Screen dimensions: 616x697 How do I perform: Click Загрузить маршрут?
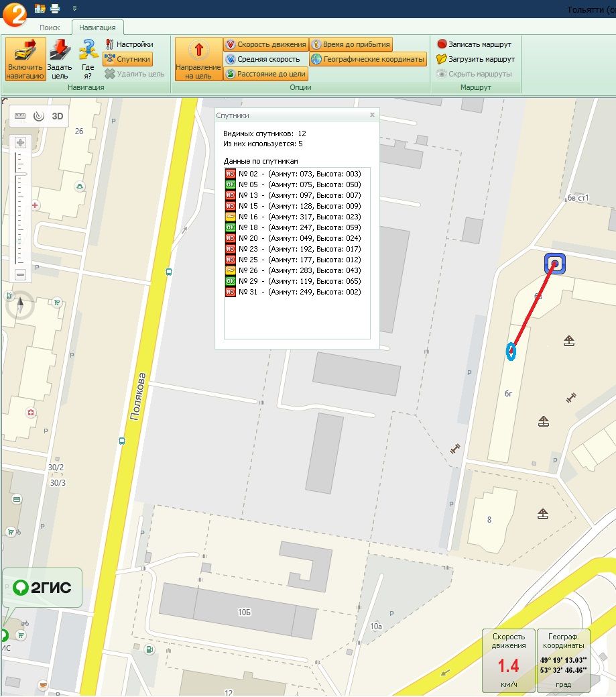[x=475, y=59]
